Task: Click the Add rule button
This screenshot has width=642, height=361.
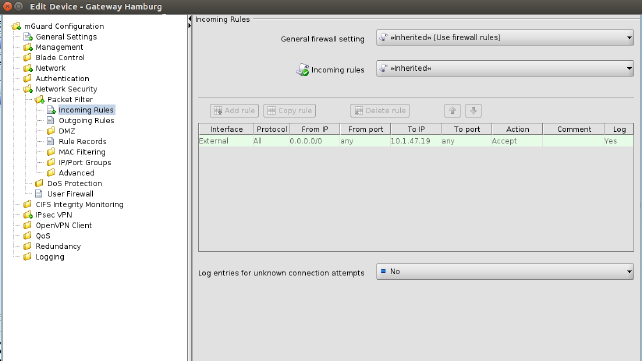Action: pos(234,111)
